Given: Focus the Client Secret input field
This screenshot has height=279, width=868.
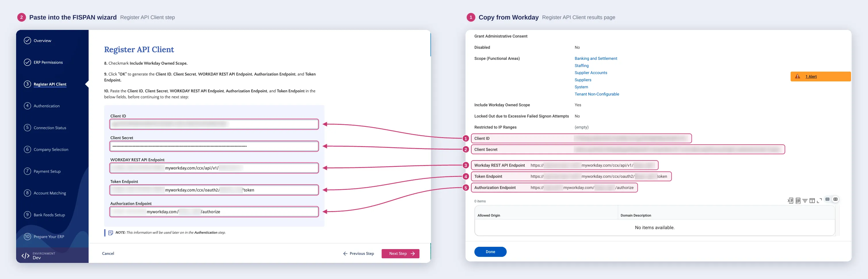Looking at the screenshot, I should pos(214,146).
